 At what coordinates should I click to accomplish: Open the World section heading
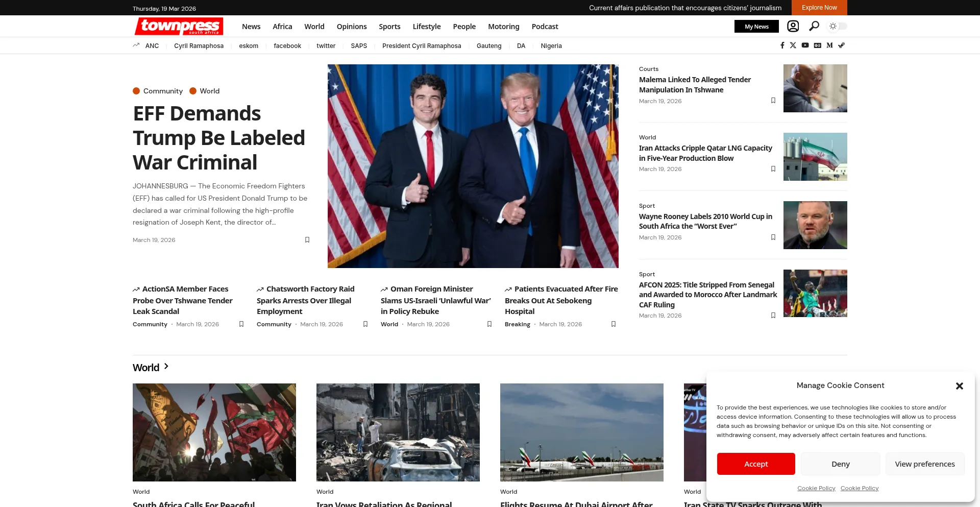[x=146, y=368]
